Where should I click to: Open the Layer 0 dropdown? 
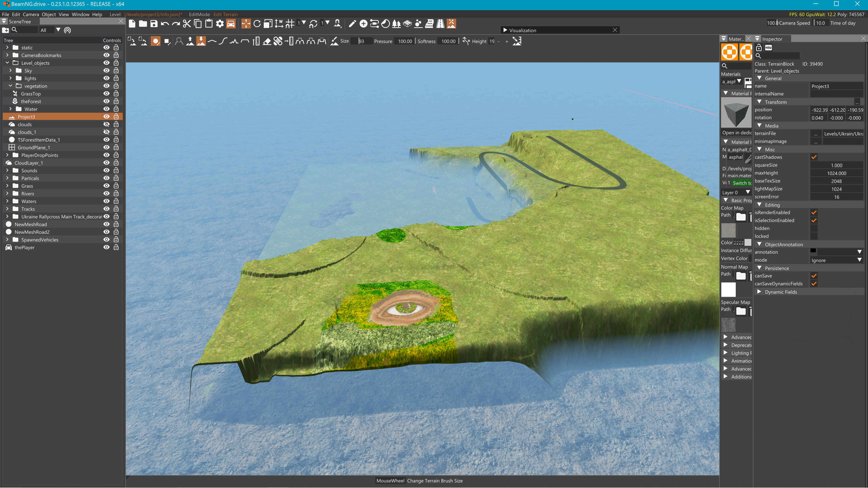click(x=736, y=192)
